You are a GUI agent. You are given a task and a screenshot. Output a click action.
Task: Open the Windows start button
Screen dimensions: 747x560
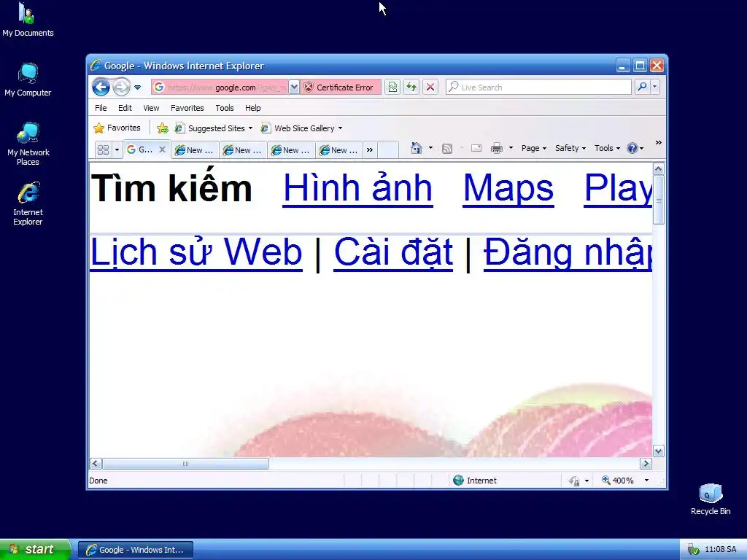[35, 550]
